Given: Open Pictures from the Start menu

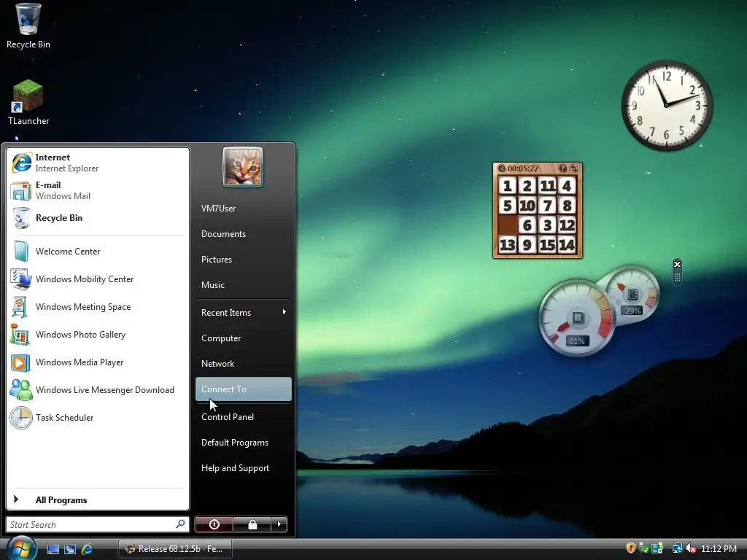Looking at the screenshot, I should coord(244,260).
